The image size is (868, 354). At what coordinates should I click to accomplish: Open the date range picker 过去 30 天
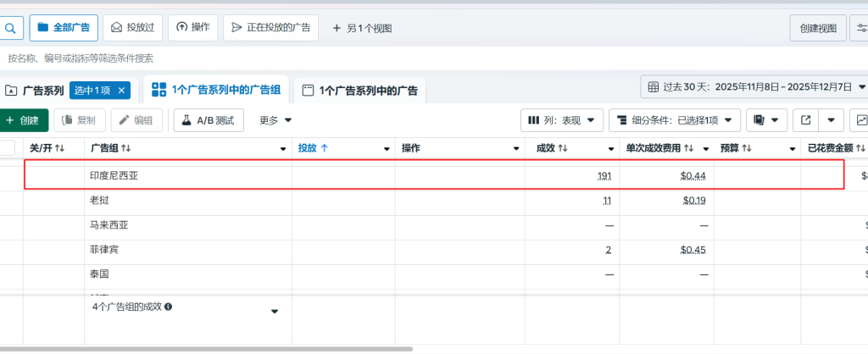(x=756, y=87)
